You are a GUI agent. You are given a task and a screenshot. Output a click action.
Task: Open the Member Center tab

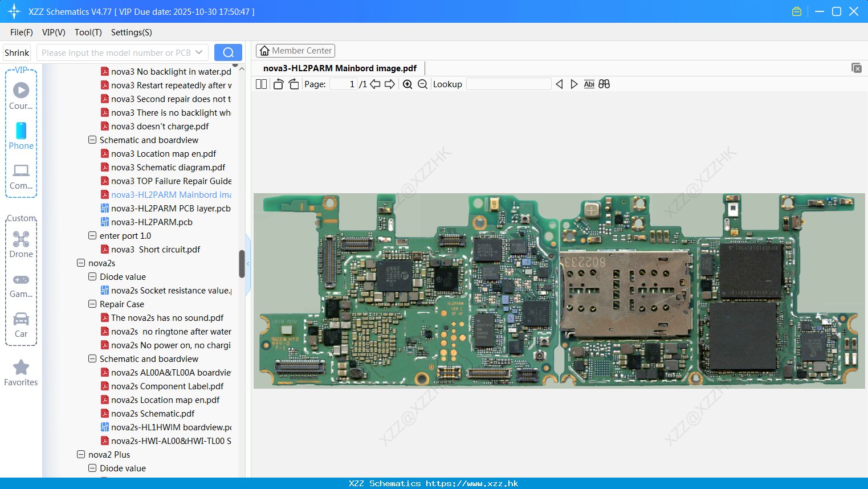295,51
